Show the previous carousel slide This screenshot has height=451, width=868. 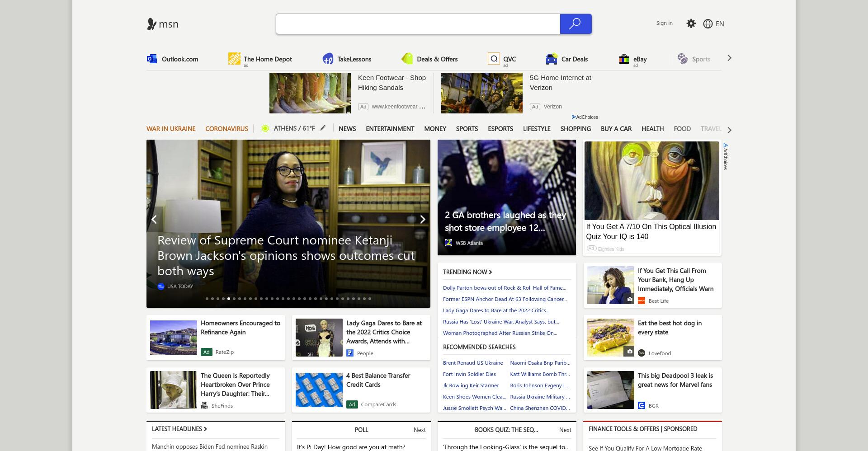click(x=155, y=219)
